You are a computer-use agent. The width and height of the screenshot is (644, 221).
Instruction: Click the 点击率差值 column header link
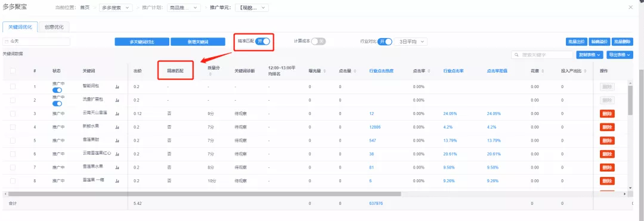(497, 71)
